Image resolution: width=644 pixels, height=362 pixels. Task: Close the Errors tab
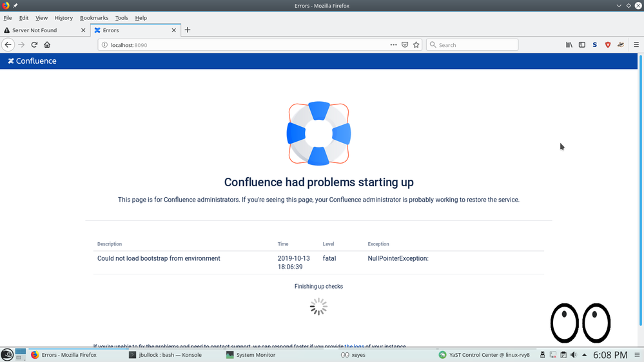pyautogui.click(x=174, y=30)
